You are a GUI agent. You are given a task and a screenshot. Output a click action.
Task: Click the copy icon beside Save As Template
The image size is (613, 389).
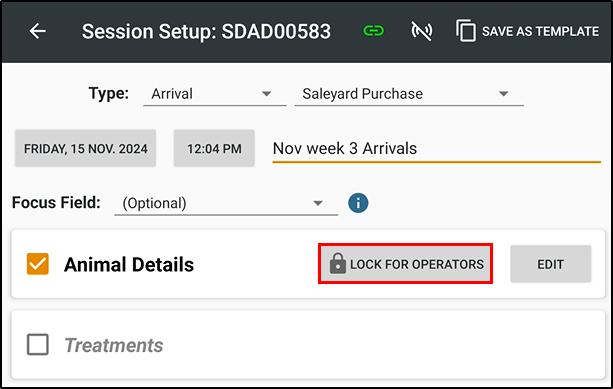click(x=466, y=30)
